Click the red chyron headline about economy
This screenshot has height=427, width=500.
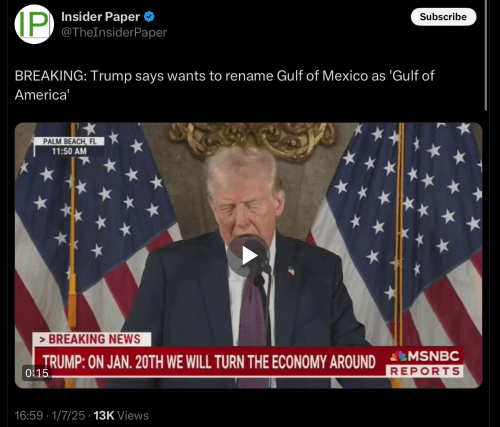tap(209, 362)
